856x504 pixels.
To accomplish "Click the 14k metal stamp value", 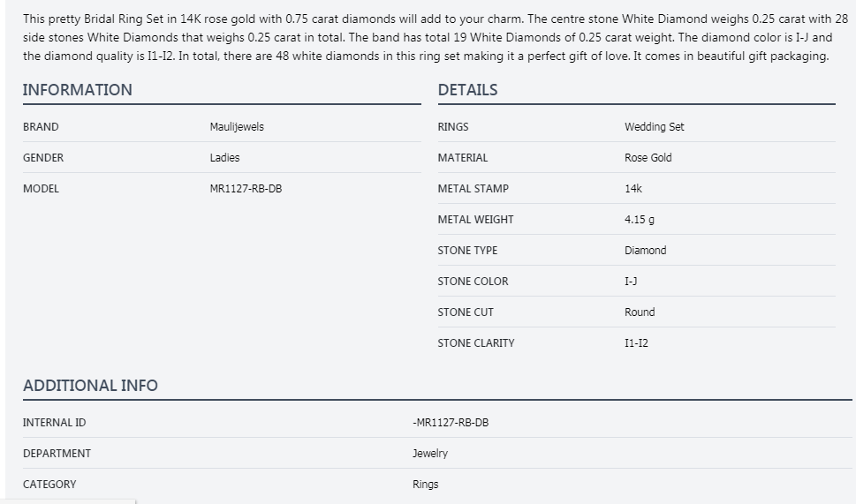I will click(633, 189).
